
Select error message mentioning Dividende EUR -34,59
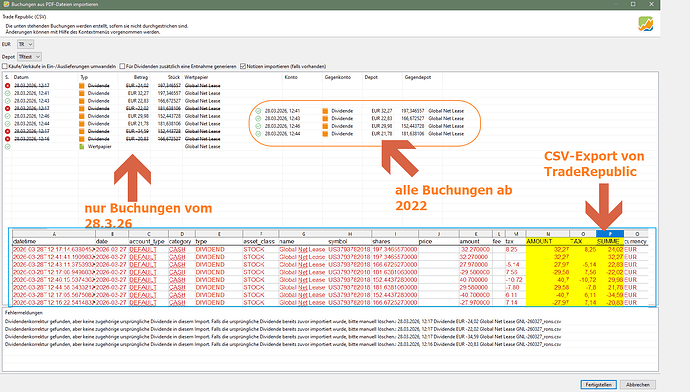click(x=283, y=337)
